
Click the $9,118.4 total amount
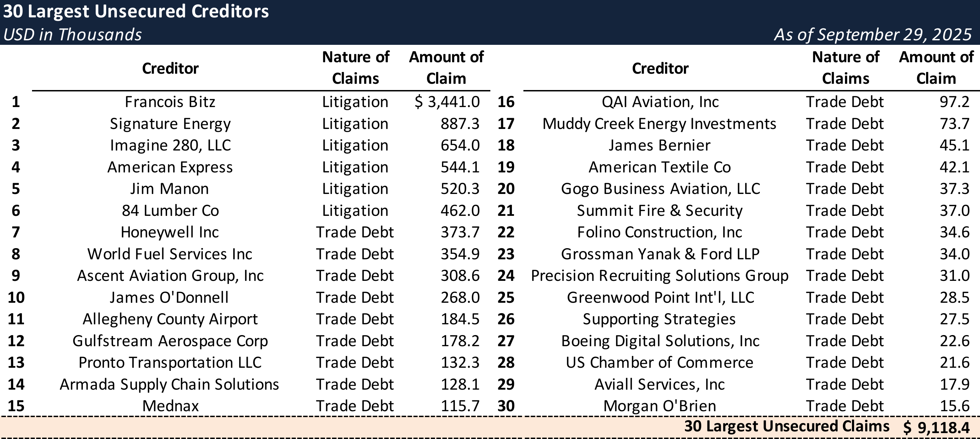click(936, 428)
